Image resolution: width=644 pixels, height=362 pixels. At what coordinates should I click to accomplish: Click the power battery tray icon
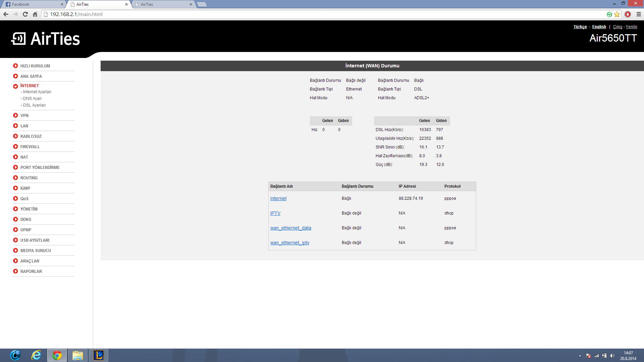[x=604, y=356]
